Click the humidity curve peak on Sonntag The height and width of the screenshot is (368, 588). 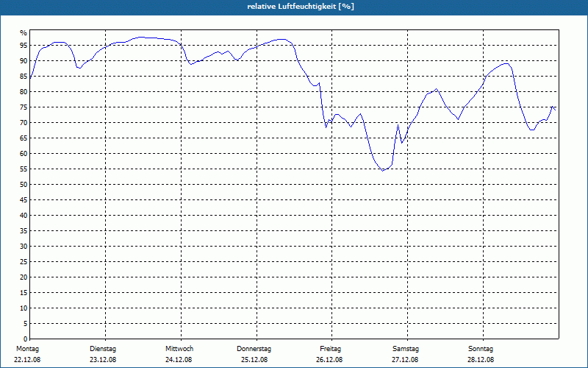click(x=506, y=63)
